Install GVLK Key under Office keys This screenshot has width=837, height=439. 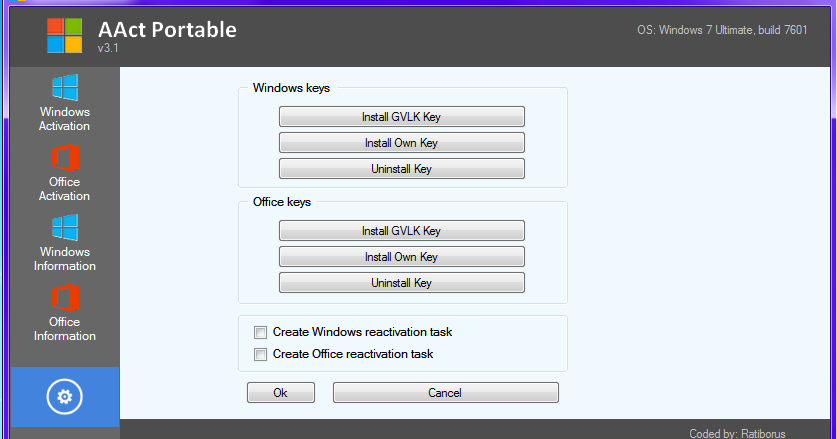point(401,231)
